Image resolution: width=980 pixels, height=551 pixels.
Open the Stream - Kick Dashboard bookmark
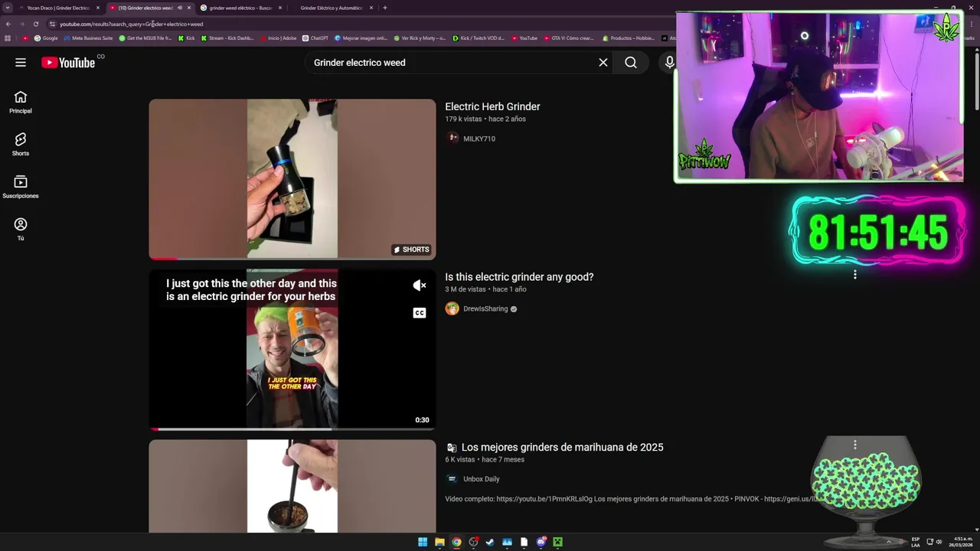(x=227, y=38)
